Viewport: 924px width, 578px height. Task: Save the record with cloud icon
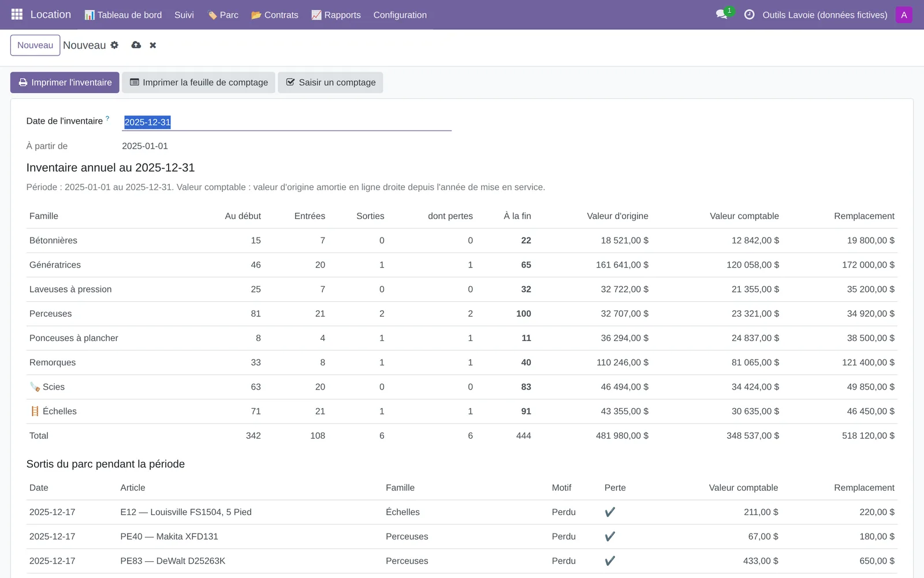tap(136, 45)
